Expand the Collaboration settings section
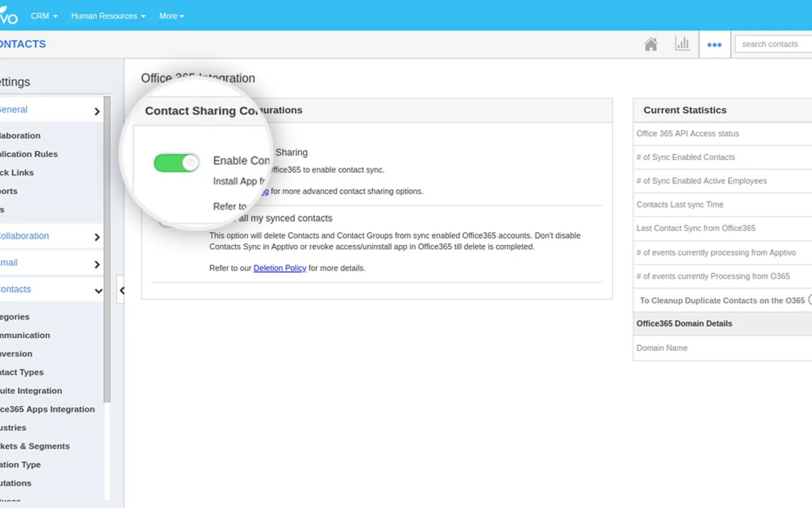 51,236
